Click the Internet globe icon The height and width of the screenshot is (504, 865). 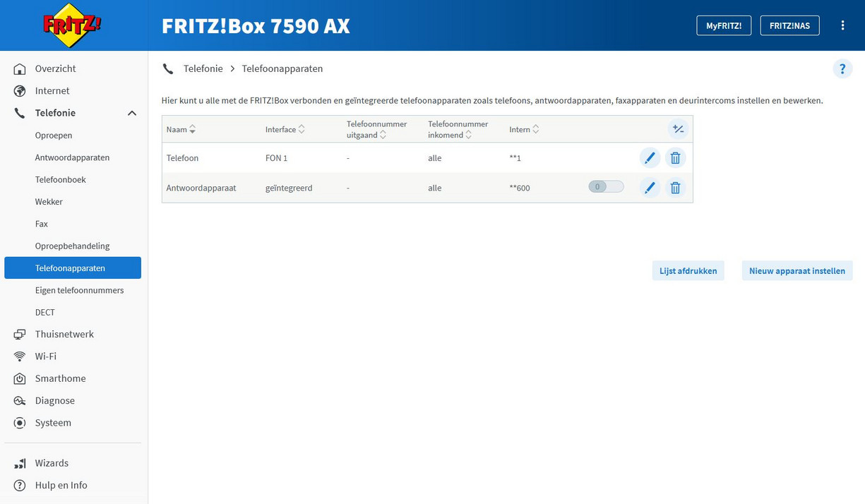click(x=20, y=91)
